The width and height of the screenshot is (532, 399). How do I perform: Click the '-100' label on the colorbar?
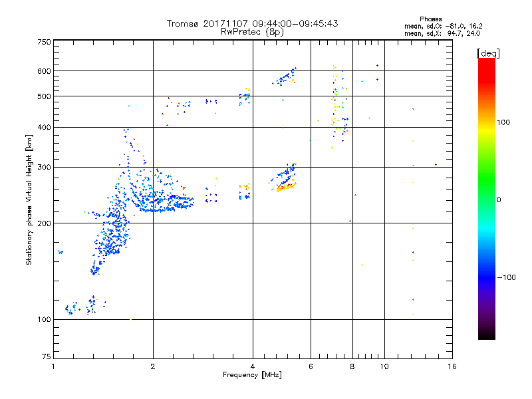506,277
